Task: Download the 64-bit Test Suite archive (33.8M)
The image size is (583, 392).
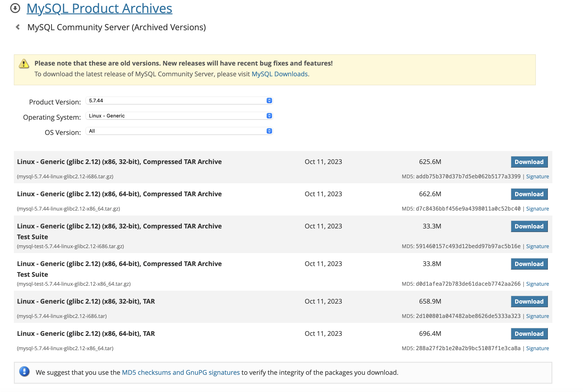Action: pyautogui.click(x=529, y=264)
